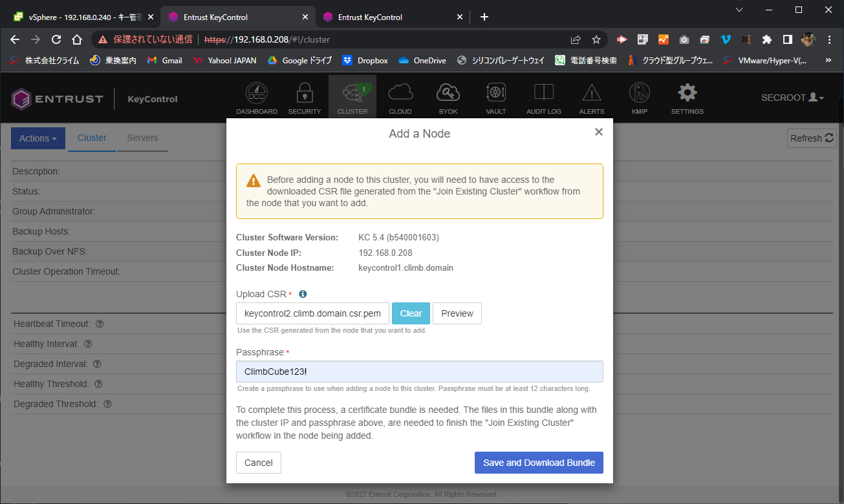
Task: Go back in browser history
Action: point(16,39)
